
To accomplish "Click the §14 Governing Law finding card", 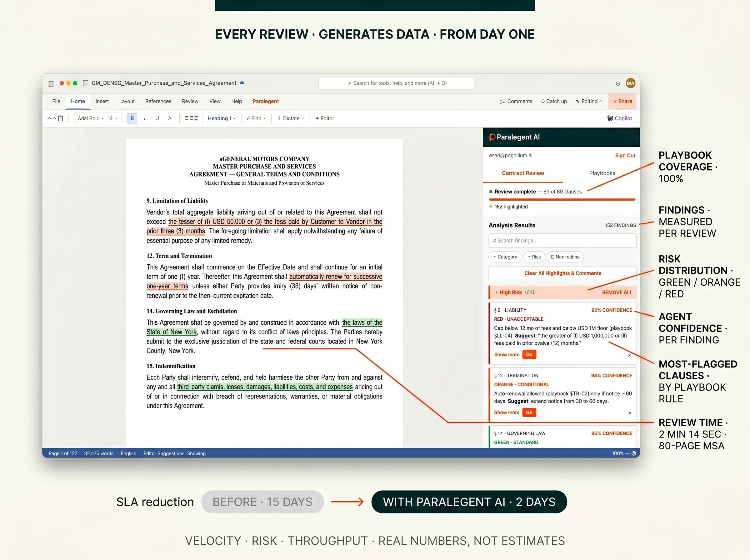I will (x=562, y=437).
